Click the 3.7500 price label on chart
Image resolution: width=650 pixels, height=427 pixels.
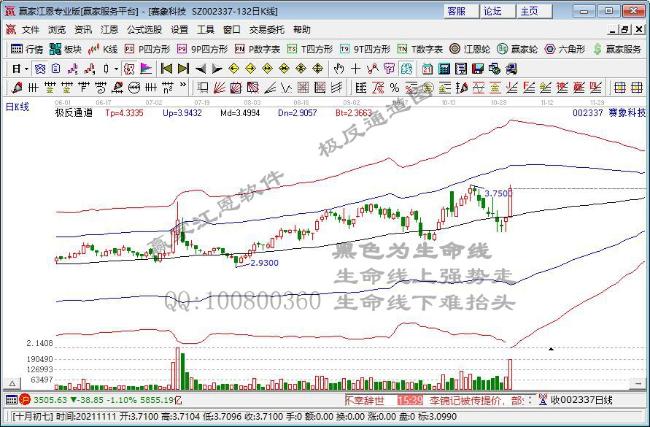pyautogui.click(x=497, y=193)
